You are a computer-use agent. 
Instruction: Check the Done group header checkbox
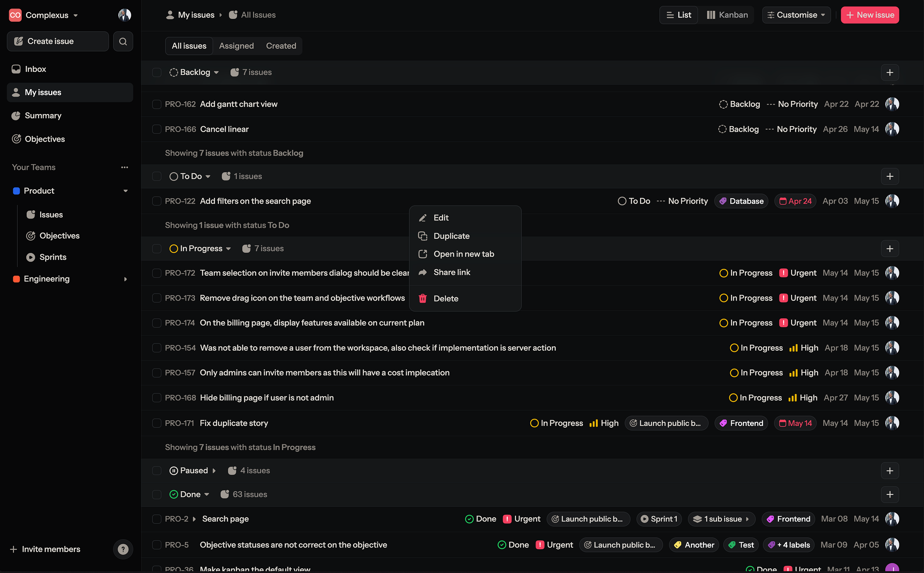point(156,494)
